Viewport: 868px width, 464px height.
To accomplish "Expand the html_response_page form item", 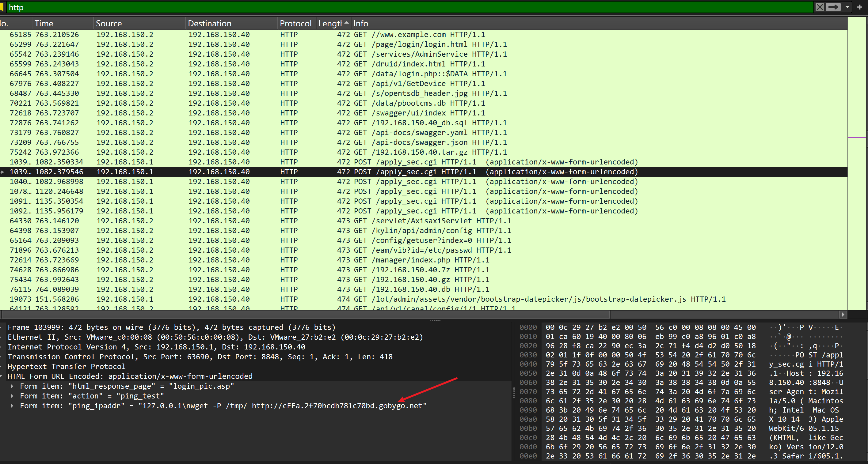I will pyautogui.click(x=12, y=386).
